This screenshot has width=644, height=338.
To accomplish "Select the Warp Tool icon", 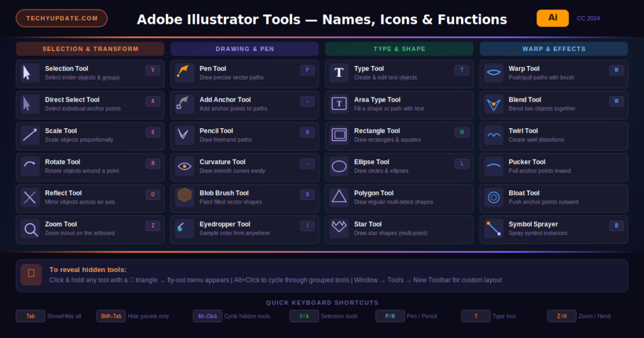I will coord(493,73).
